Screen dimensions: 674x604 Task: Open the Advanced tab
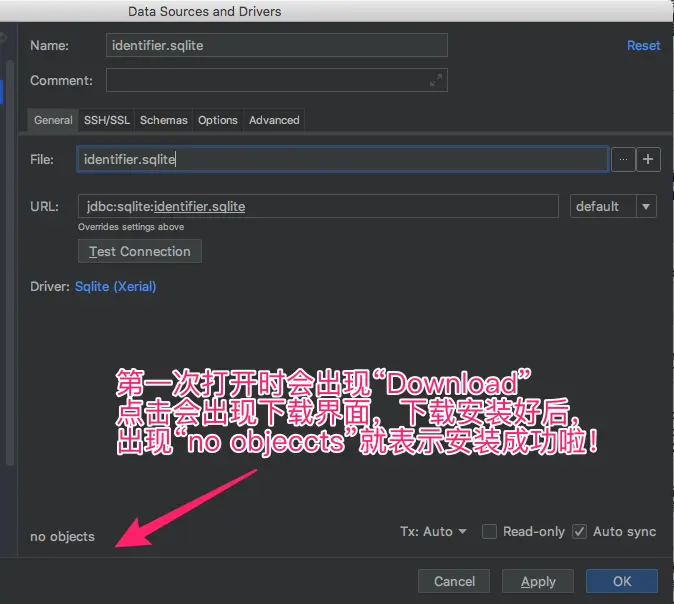274,120
